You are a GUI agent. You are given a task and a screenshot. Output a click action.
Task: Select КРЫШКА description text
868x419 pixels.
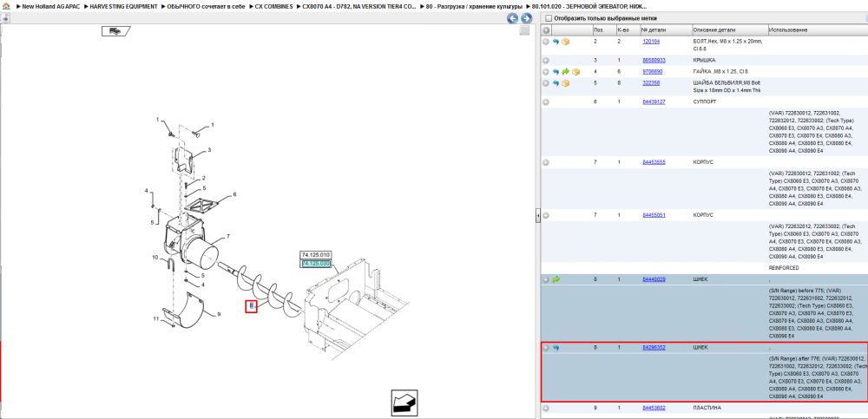(704, 61)
